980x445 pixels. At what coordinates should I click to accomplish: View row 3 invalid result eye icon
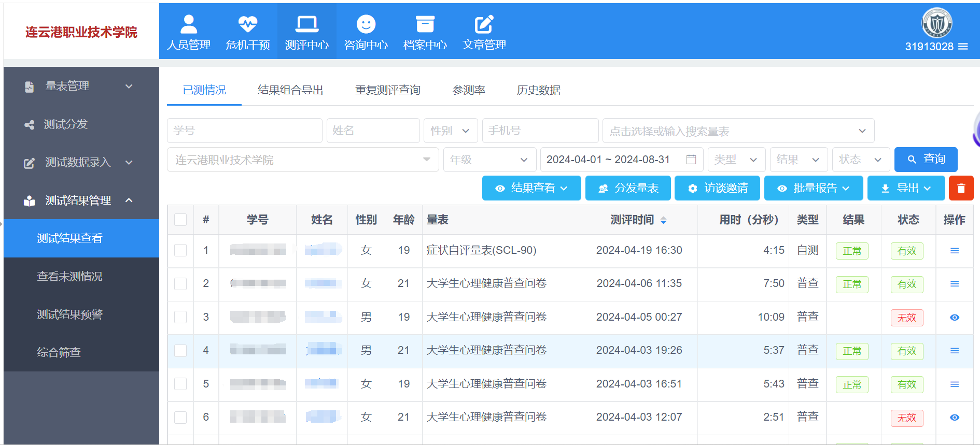(x=954, y=318)
